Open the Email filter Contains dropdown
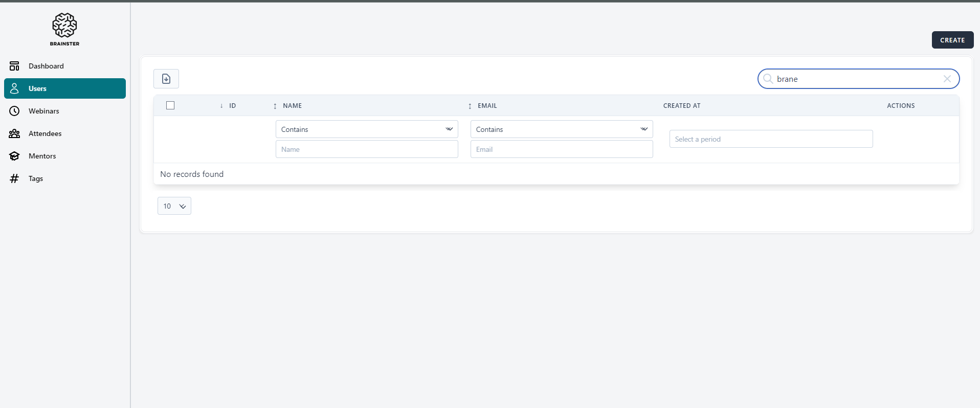The height and width of the screenshot is (408, 980). [561, 129]
